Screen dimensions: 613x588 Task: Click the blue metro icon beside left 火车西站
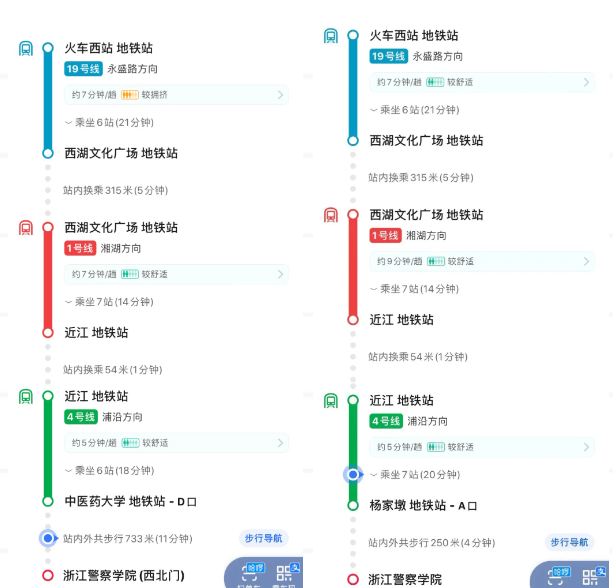point(26,49)
